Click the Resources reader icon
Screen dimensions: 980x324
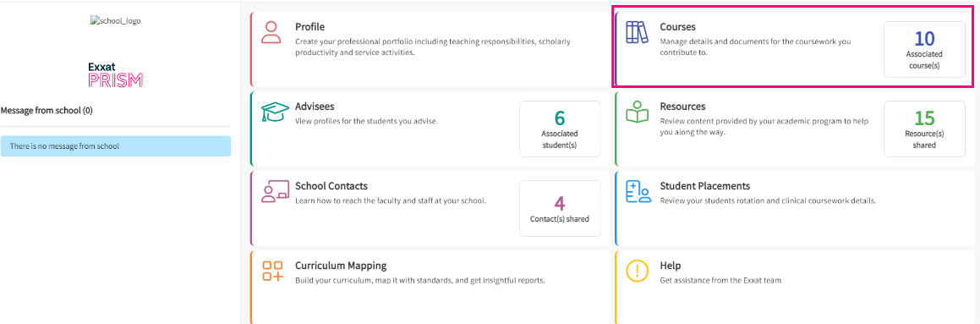pyautogui.click(x=637, y=112)
